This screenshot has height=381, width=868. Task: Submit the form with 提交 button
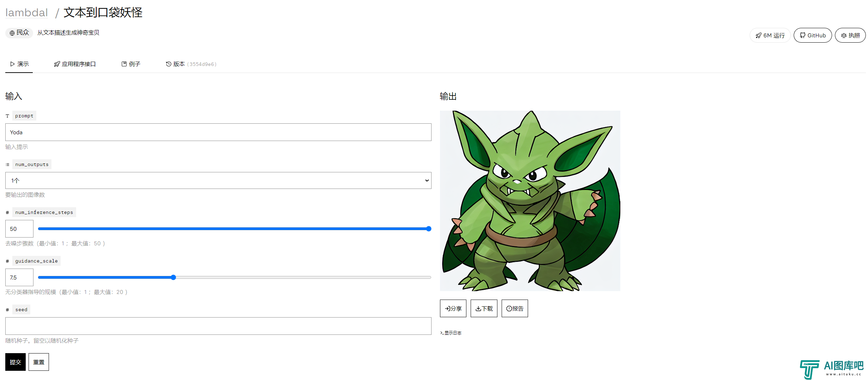(15, 362)
